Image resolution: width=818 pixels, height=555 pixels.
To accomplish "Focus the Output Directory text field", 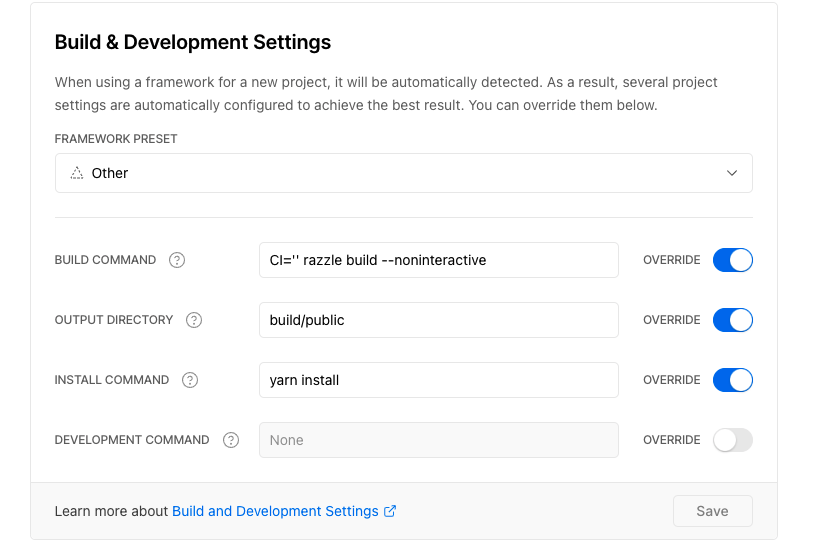I will pos(438,320).
